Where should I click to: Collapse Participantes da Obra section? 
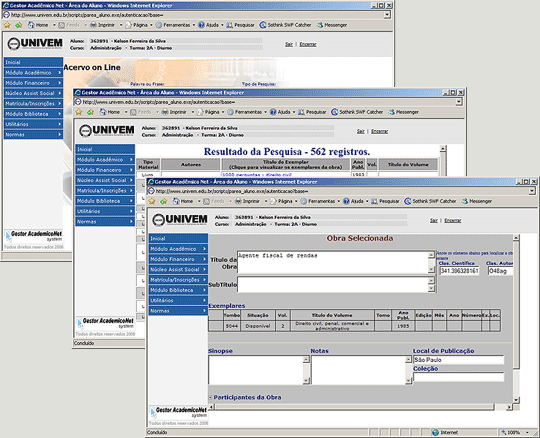[210, 397]
